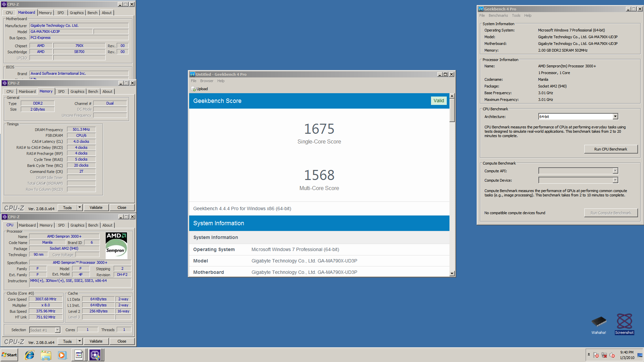Click the top CPU-Z Mainboard window title icon
The image size is (644, 362).
[x=4, y=4]
